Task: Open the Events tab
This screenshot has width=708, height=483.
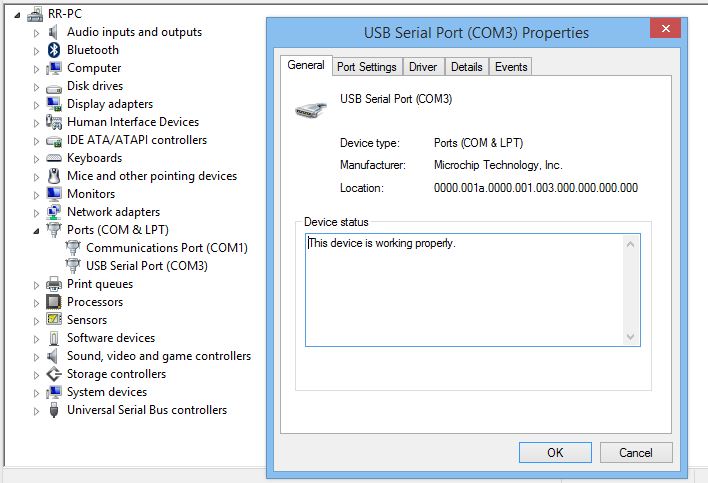Action: pyautogui.click(x=511, y=67)
